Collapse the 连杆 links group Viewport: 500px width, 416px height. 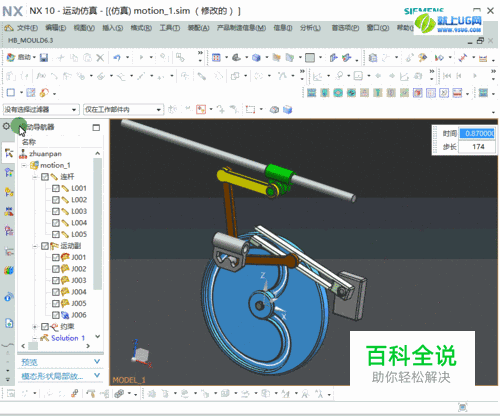coord(35,177)
